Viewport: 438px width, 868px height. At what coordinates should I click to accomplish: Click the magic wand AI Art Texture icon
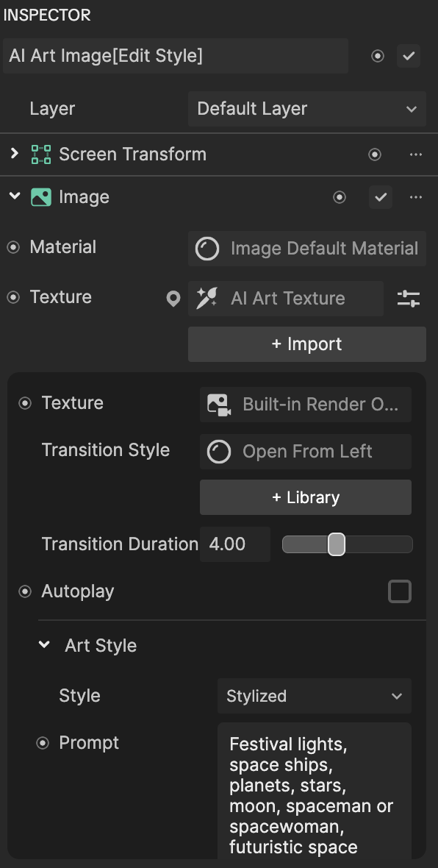tap(207, 299)
